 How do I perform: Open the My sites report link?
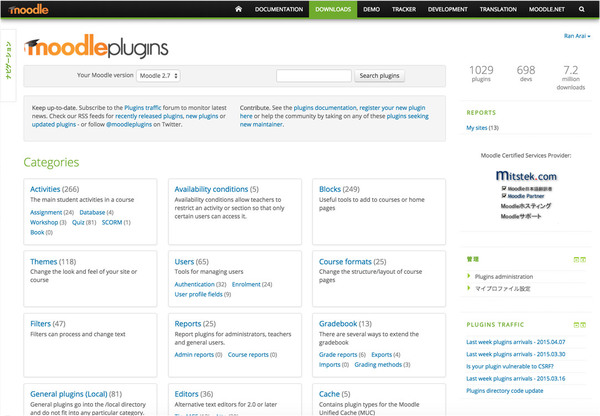476,128
